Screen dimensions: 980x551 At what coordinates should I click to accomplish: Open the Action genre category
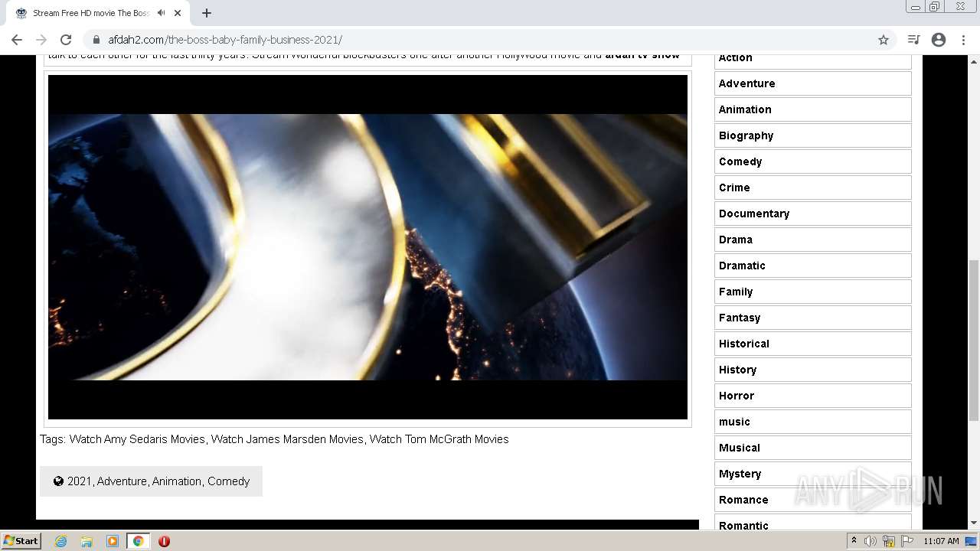click(813, 58)
